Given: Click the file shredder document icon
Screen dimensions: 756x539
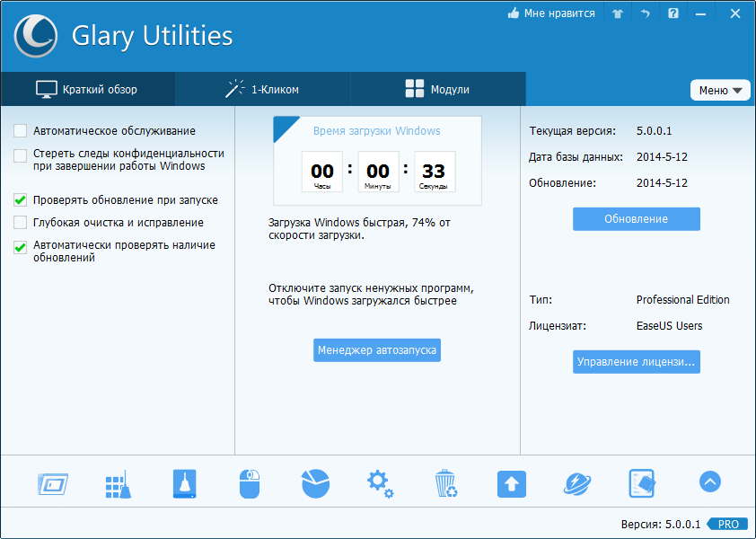Looking at the screenshot, I should (x=642, y=483).
